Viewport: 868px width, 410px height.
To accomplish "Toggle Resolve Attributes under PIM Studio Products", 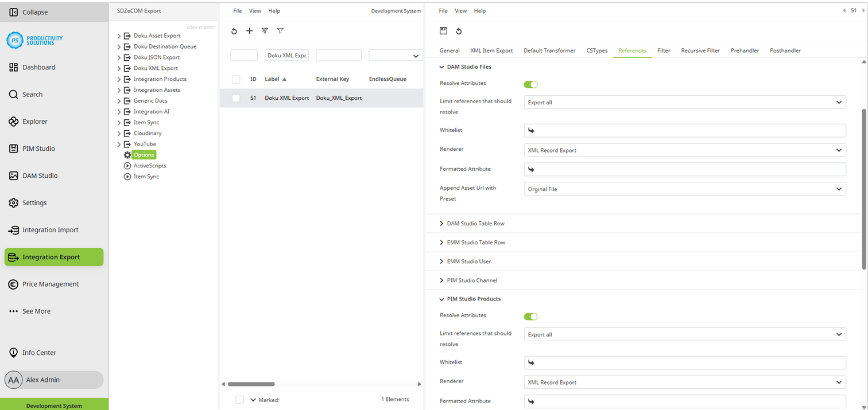I will [x=530, y=316].
